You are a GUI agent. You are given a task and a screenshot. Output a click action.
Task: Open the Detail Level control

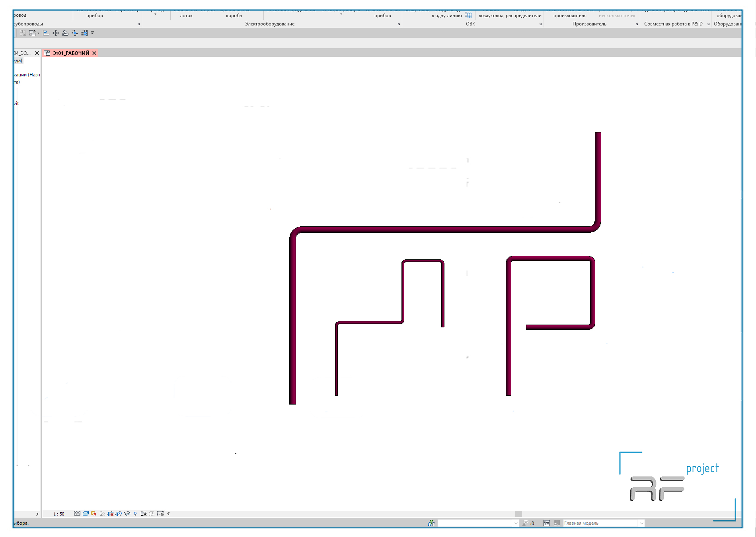[x=77, y=514]
